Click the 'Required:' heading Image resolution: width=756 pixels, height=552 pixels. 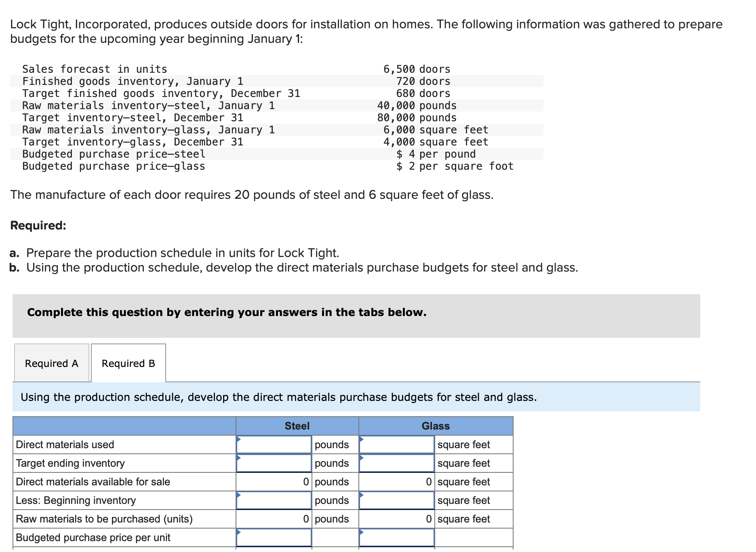[x=38, y=225]
